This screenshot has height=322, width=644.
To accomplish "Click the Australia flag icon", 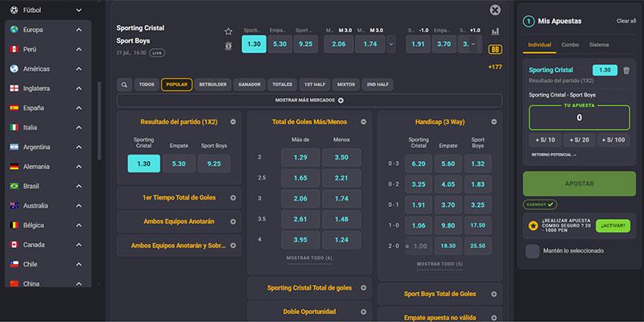I will click(14, 206).
